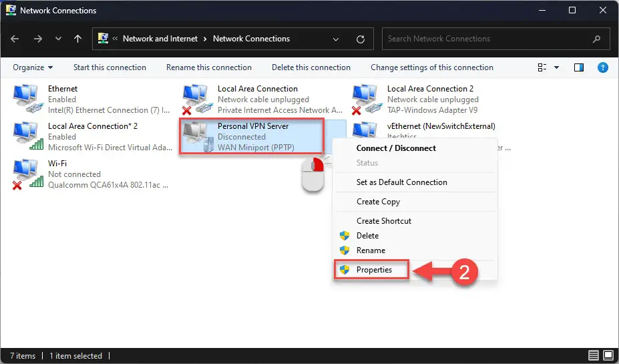Viewport: 619px width, 364px height.
Task: Expand recent locations chevron near navigation arrows
Action: [x=59, y=39]
